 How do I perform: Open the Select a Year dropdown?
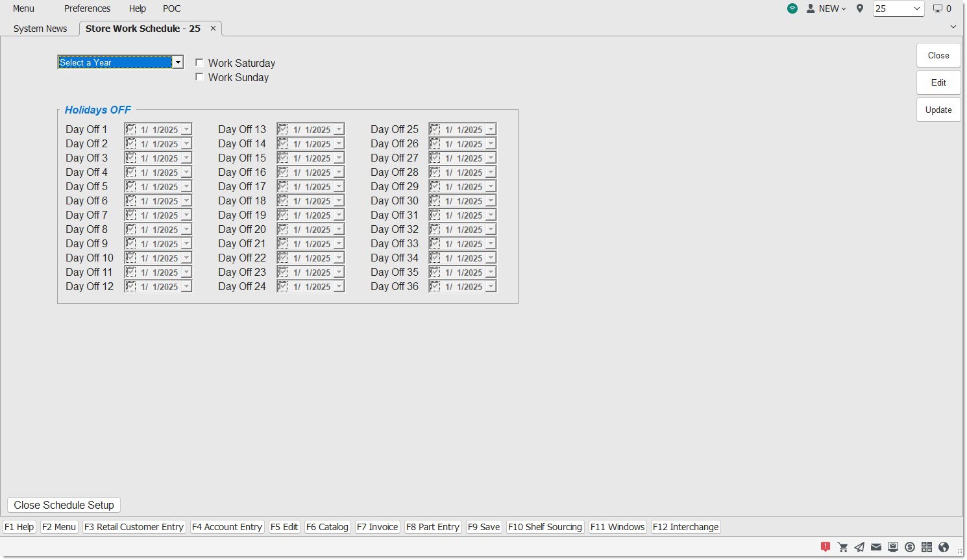coord(177,62)
